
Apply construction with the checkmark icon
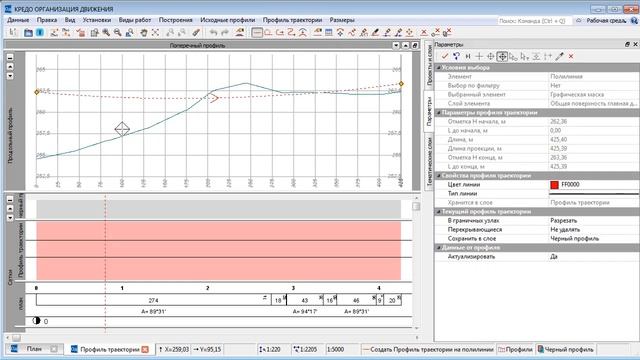pos(445,56)
